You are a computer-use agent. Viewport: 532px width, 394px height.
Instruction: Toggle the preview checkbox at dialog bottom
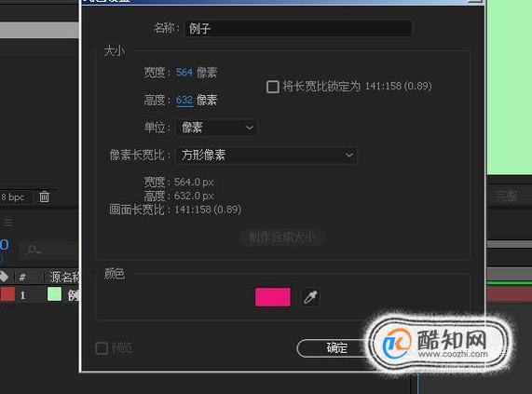click(102, 348)
